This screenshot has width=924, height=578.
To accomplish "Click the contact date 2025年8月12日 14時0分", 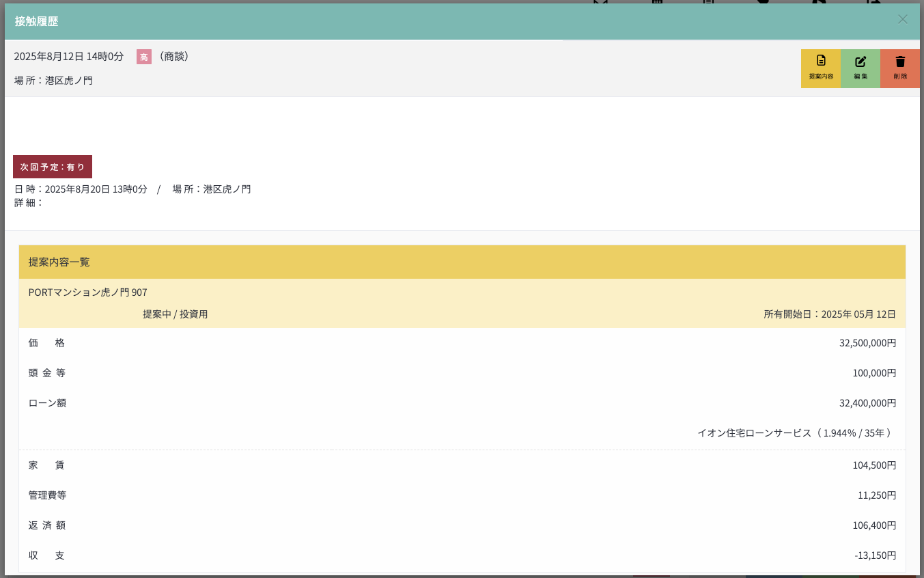I will click(69, 57).
